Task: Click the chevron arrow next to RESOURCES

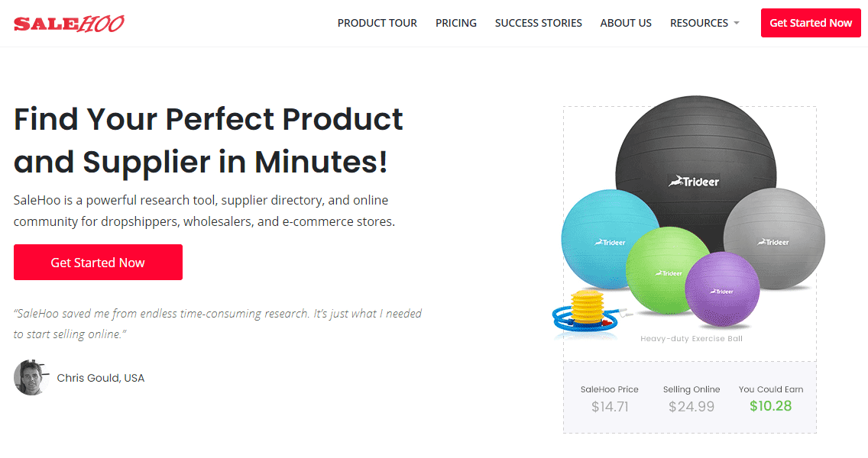Action: click(736, 23)
